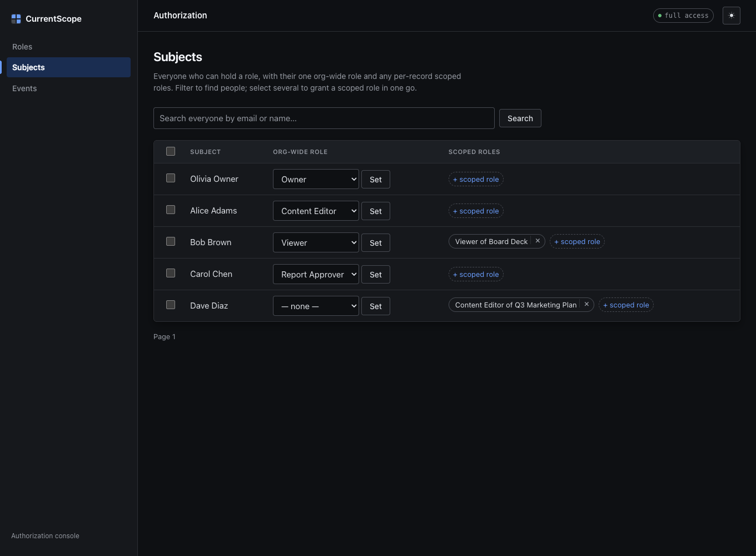Select the Dave Diaz row checkbox

[x=171, y=305]
